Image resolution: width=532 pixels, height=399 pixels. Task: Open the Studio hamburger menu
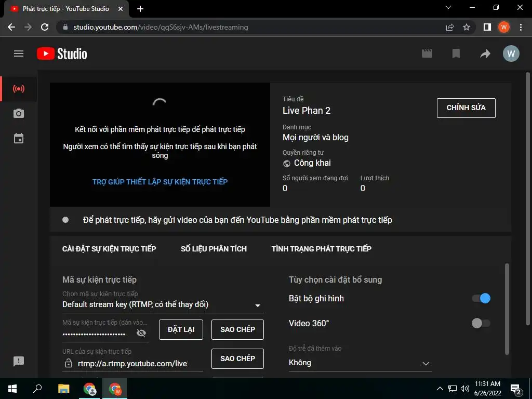pyautogui.click(x=19, y=54)
